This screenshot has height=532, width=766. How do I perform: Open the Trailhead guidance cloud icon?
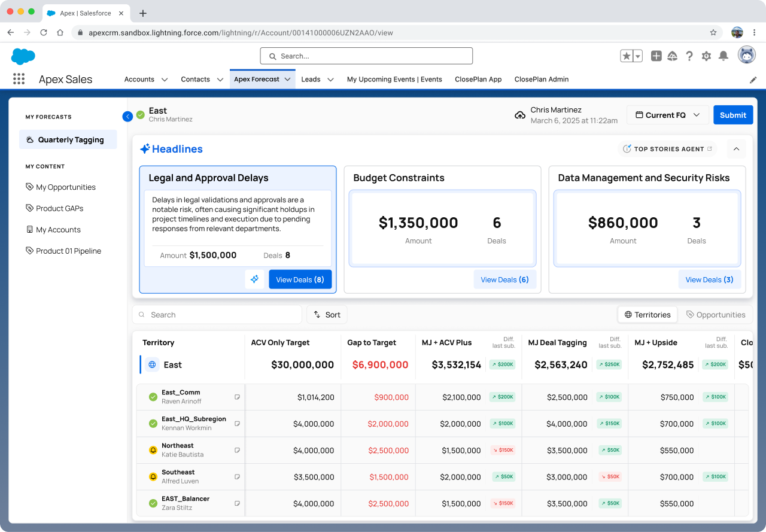(x=673, y=56)
